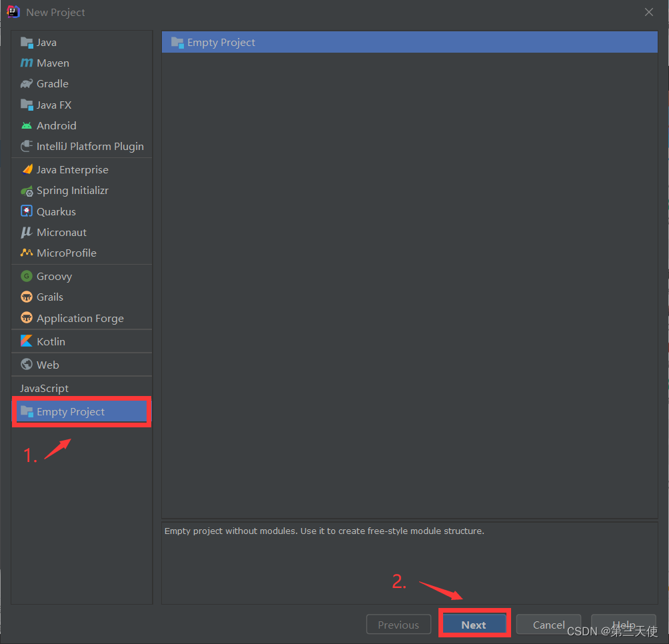Click the Android robot icon
Image resolution: width=669 pixels, height=644 pixels.
point(27,125)
